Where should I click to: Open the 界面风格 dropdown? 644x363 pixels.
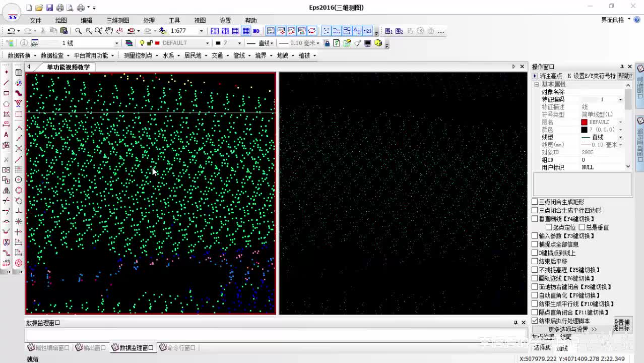pyautogui.click(x=616, y=20)
